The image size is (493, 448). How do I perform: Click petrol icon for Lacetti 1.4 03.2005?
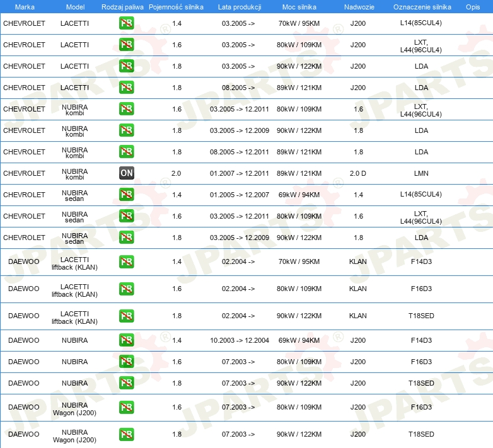point(127,23)
